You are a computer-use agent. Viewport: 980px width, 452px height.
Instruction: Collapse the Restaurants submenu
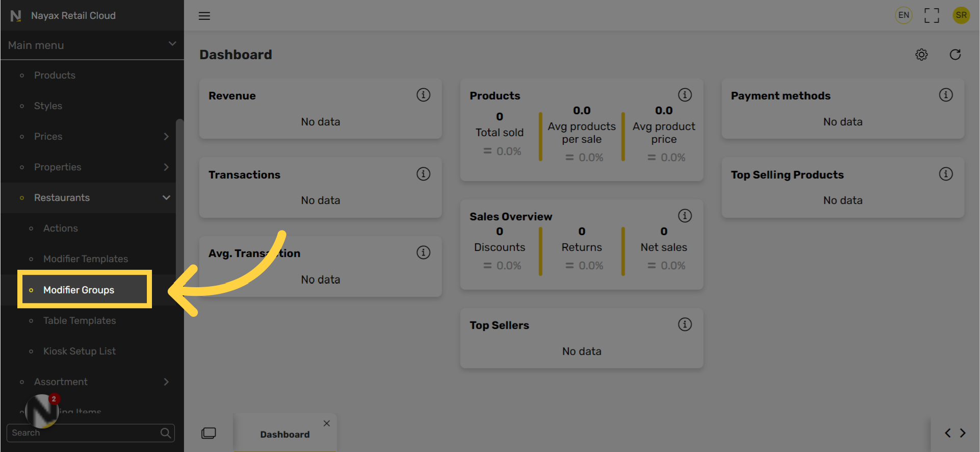click(166, 197)
